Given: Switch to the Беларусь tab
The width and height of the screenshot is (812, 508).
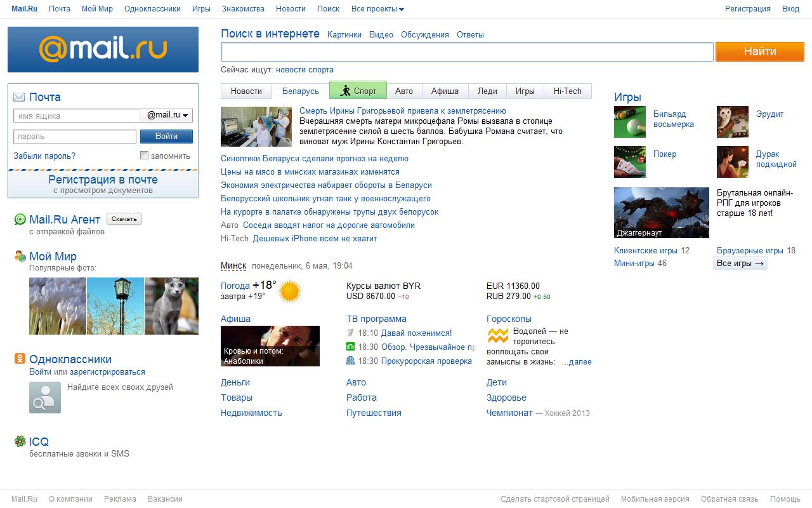Looking at the screenshot, I should click(x=301, y=91).
